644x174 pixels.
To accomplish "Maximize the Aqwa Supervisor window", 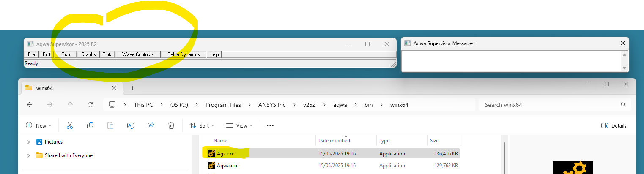I will click(x=367, y=44).
